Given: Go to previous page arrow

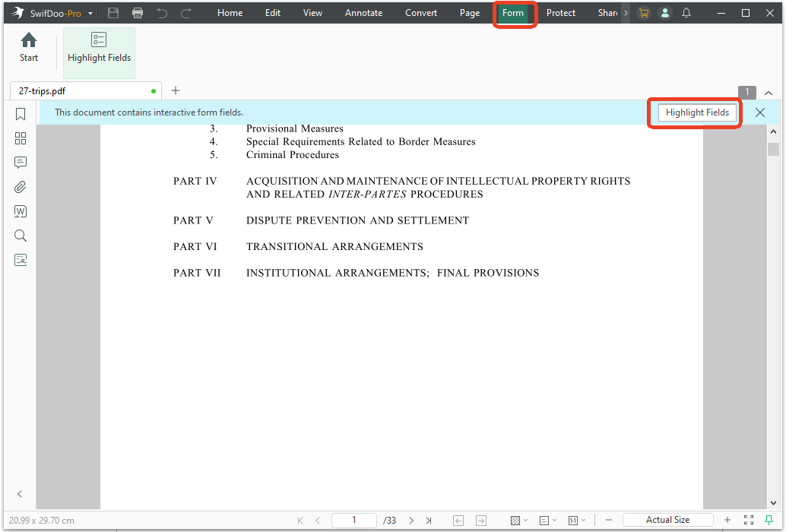Looking at the screenshot, I should click(x=318, y=521).
